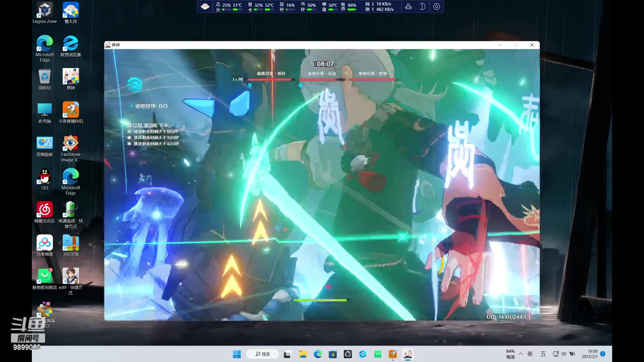Open the ed9 shortcut on the desktop
This screenshot has height=362, width=644.
71,282
